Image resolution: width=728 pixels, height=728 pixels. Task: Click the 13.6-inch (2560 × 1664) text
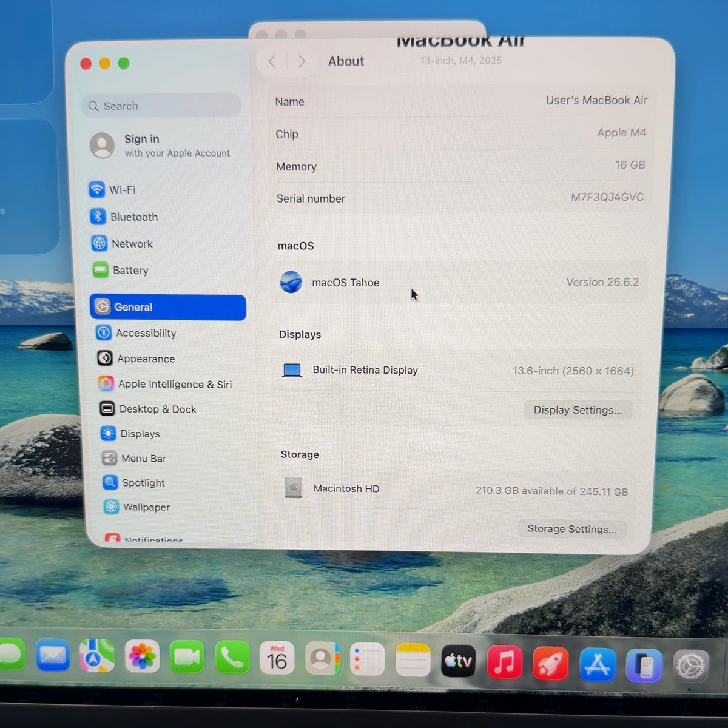click(x=573, y=371)
